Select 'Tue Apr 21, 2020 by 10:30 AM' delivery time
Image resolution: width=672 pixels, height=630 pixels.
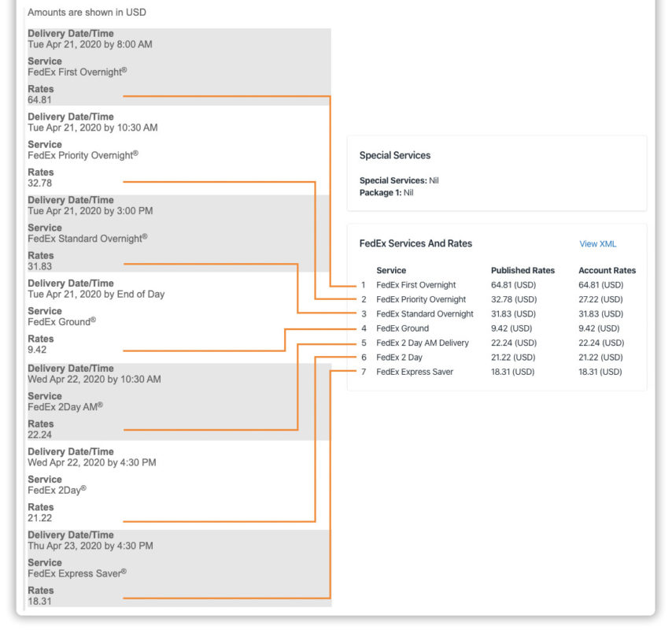pos(93,128)
